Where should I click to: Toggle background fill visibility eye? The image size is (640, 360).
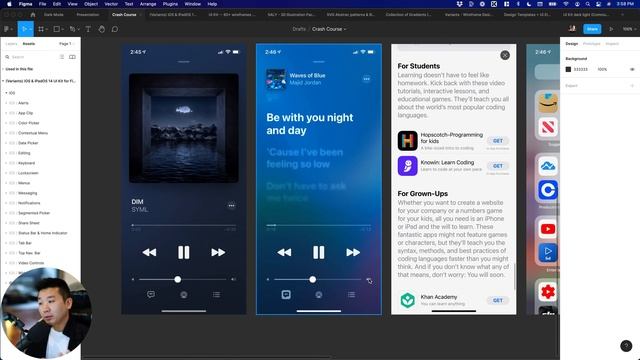click(632, 69)
